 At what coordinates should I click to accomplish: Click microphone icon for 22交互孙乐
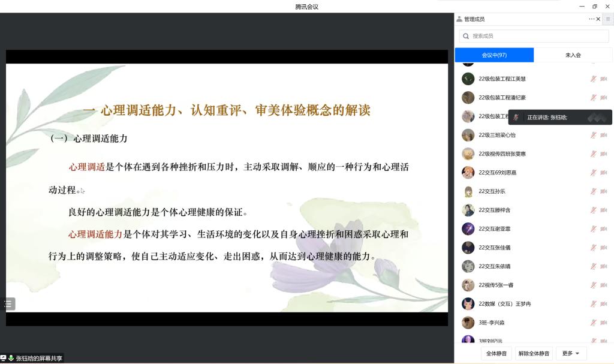593,191
